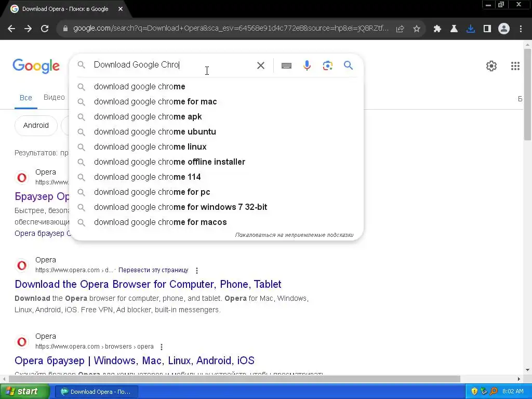The height and width of the screenshot is (399, 532).
Task: Click Перевести эту страницу link
Action: click(x=153, y=270)
